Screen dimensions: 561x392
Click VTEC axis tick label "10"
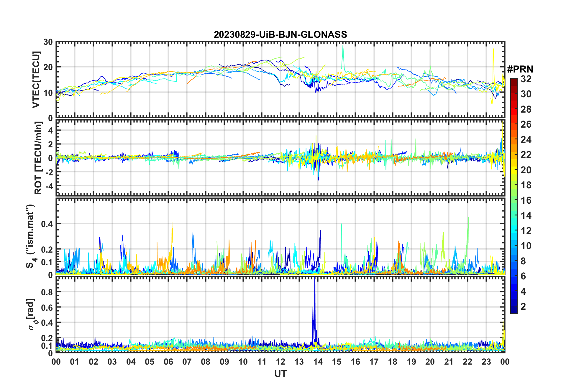point(48,93)
